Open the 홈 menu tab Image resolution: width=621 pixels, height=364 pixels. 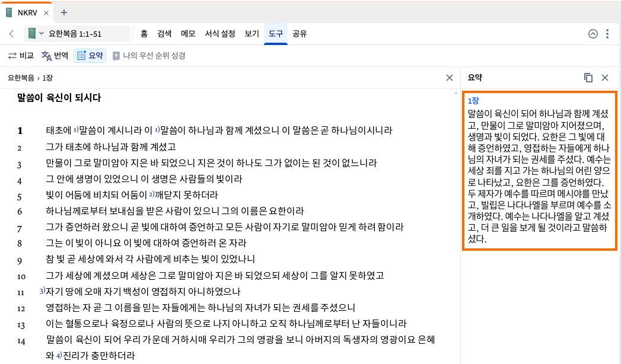point(144,34)
